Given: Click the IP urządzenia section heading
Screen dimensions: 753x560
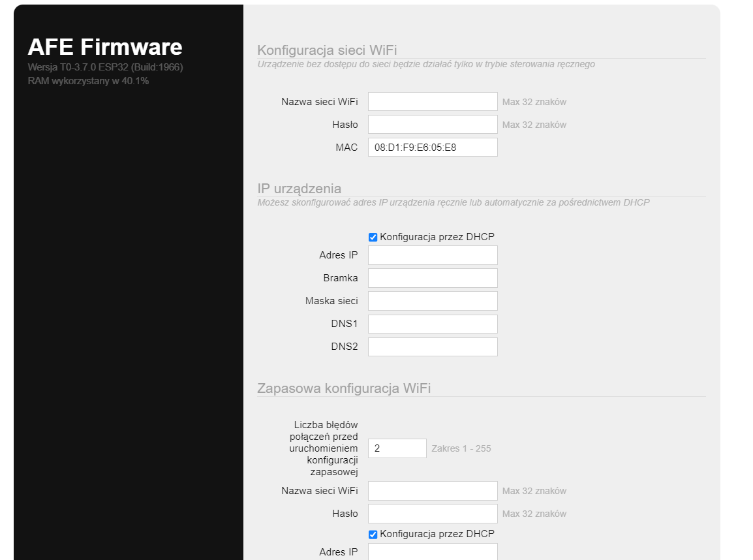Looking at the screenshot, I should tap(300, 188).
